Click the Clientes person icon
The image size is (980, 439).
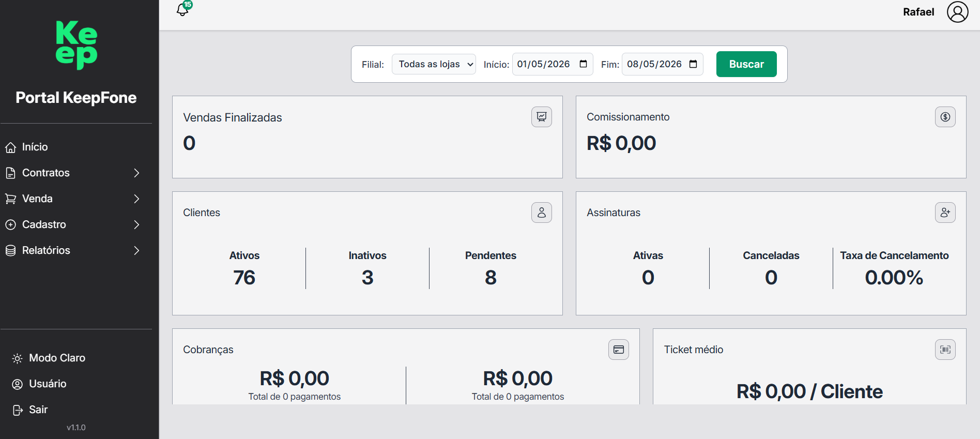pyautogui.click(x=541, y=213)
